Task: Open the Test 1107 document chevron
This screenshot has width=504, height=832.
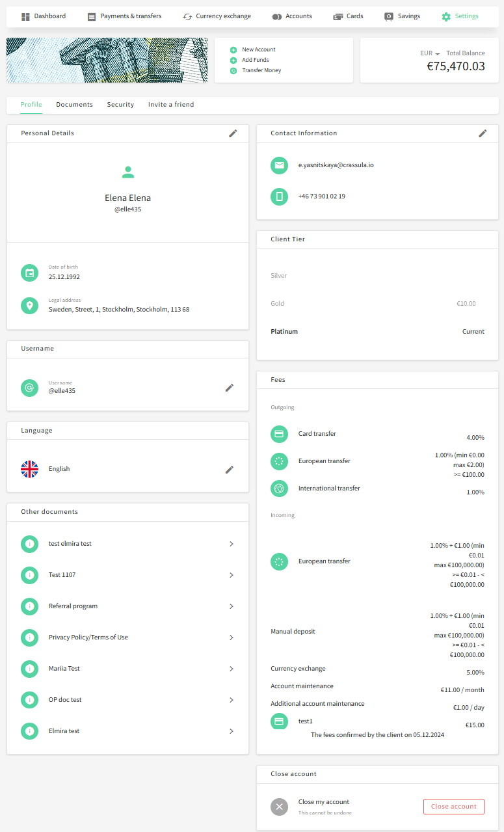Action: (x=231, y=575)
